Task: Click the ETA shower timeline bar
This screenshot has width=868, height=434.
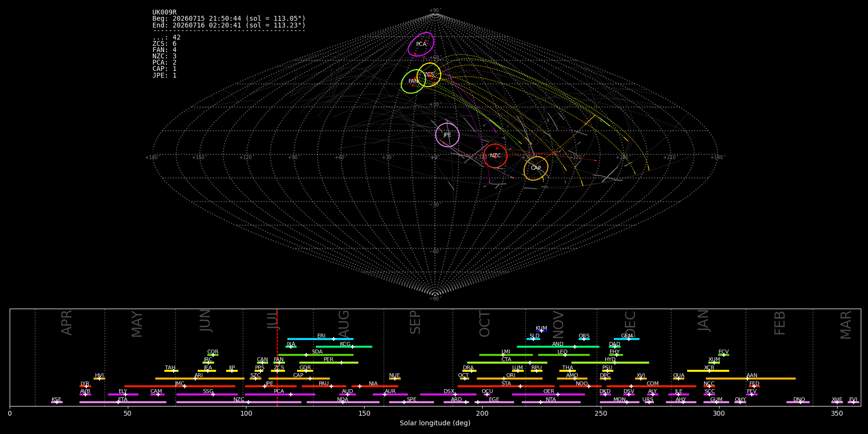Action: (x=123, y=402)
